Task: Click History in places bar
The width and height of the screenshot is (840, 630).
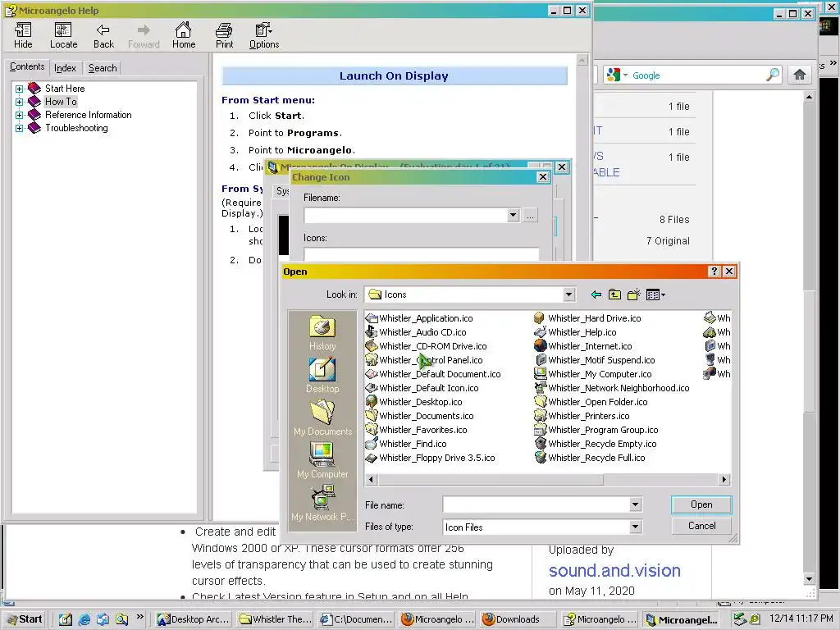Action: [322, 333]
